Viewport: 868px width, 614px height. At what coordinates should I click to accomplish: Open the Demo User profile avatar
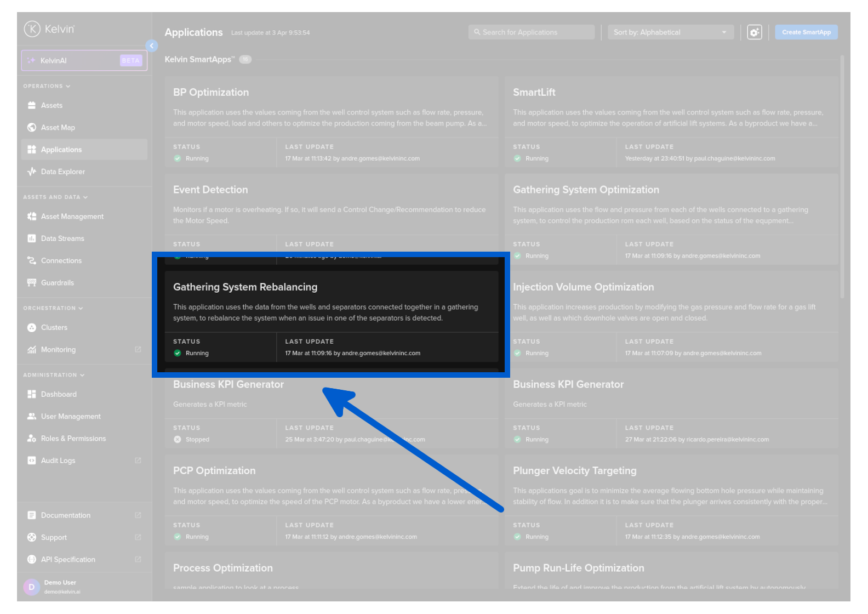pyautogui.click(x=32, y=587)
